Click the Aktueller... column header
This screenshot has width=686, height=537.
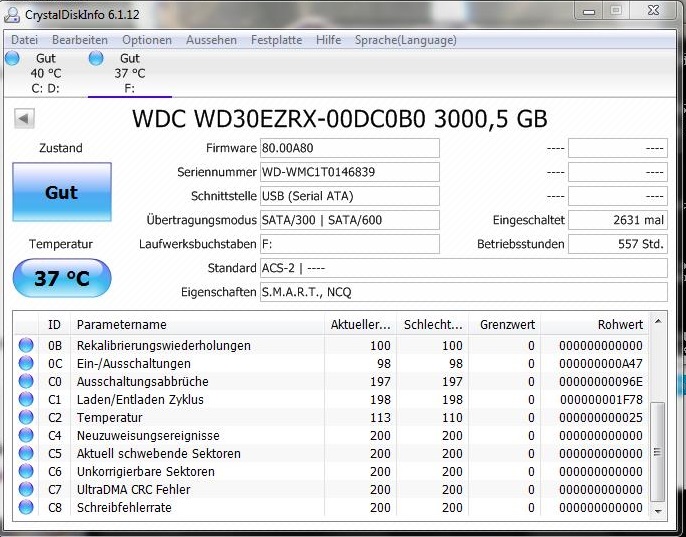360,325
